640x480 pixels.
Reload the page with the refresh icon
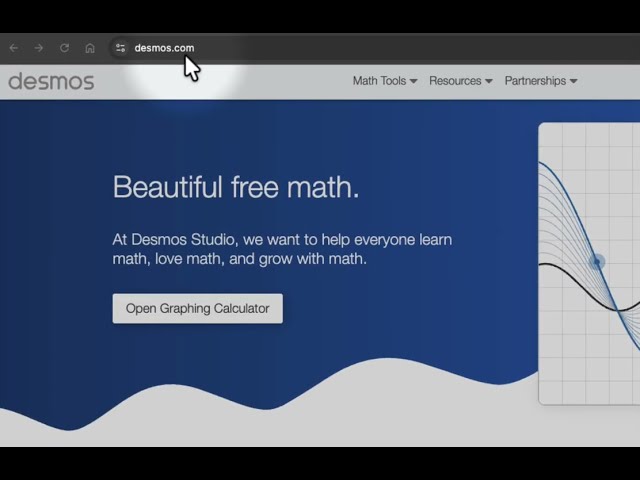(64, 48)
